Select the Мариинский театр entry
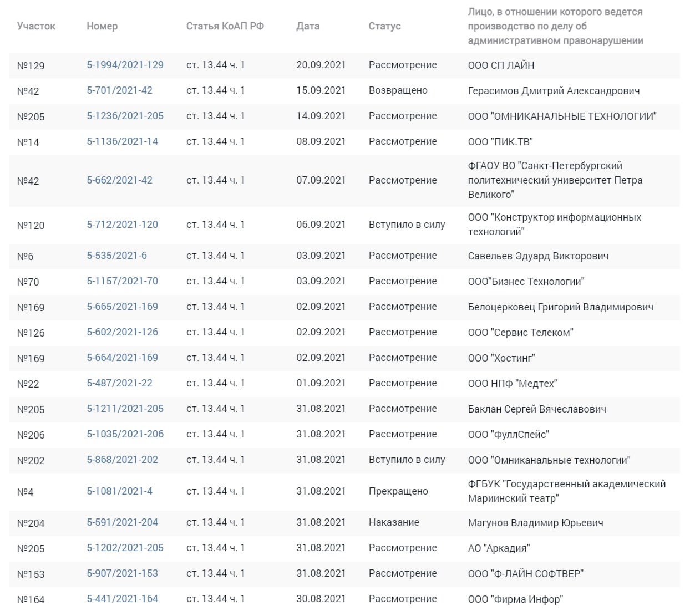This screenshot has height=616, width=690. tap(567, 491)
